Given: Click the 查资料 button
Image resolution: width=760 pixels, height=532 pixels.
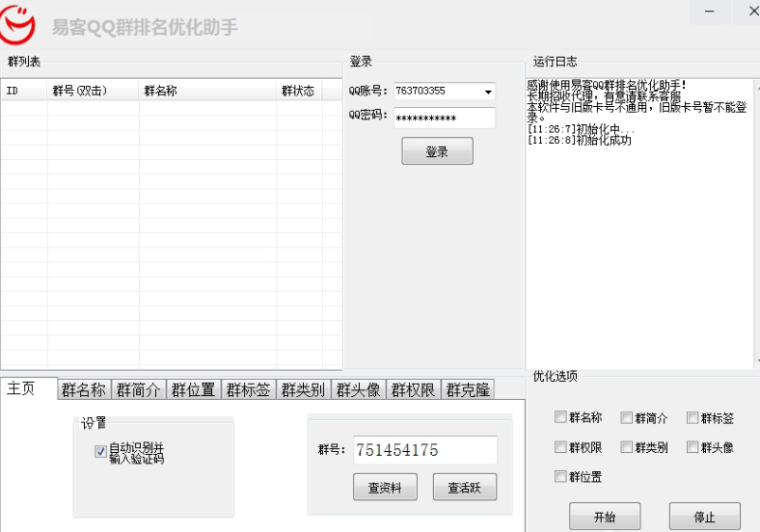Looking at the screenshot, I should (385, 487).
